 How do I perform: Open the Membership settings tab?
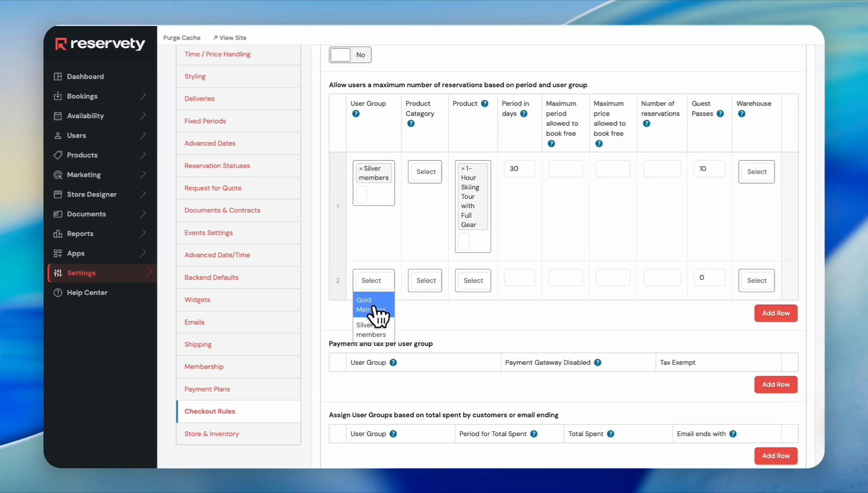pos(204,367)
